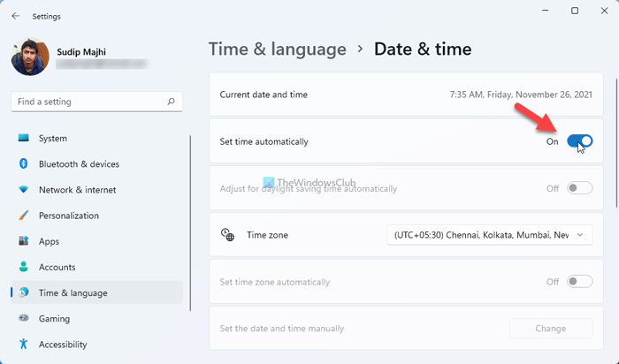Click Change button for manual date
This screenshot has width=619, height=364.
[x=550, y=329]
